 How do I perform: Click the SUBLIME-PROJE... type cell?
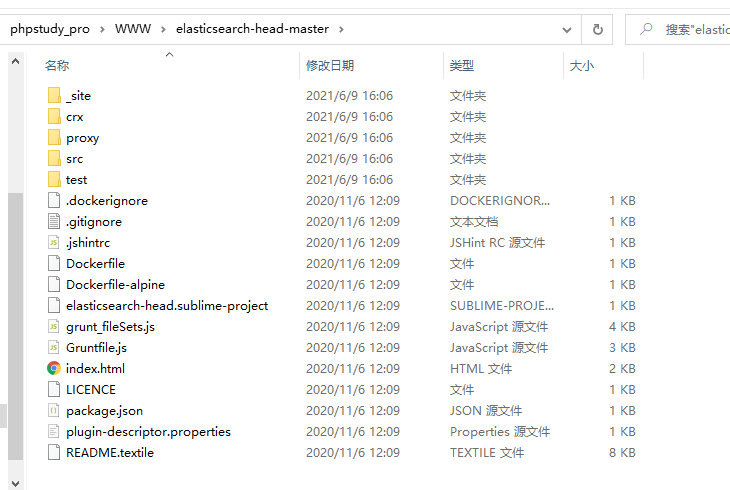pos(502,306)
